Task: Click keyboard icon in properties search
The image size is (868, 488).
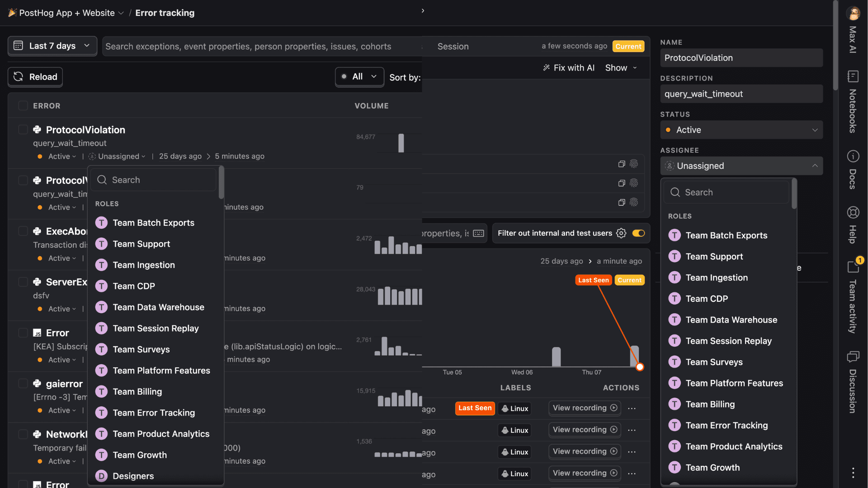Action: pos(478,233)
